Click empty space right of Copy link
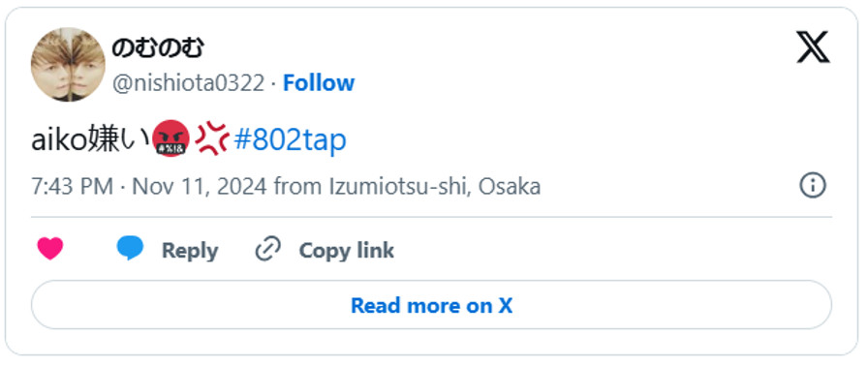 (x=609, y=250)
